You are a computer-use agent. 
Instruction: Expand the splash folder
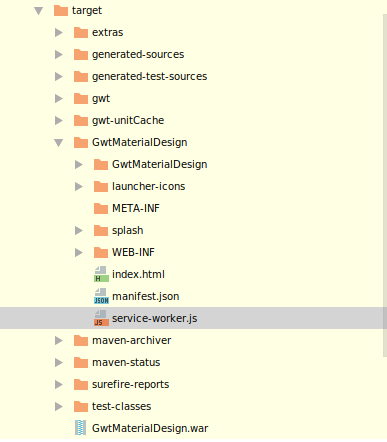(79, 230)
